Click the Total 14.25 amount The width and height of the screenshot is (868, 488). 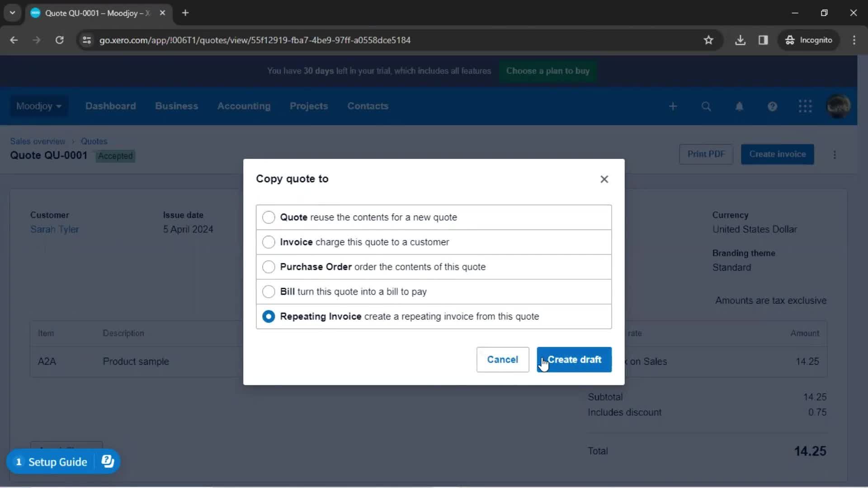(x=810, y=451)
